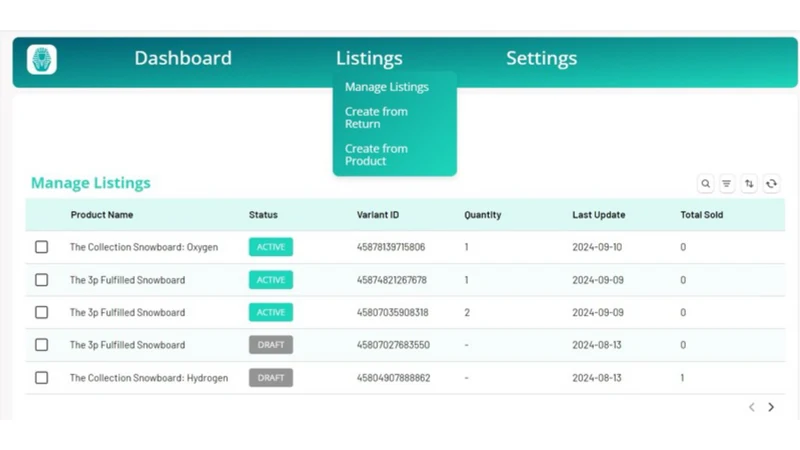Click the Quantity column header
The width and height of the screenshot is (800, 450).
coord(483,215)
